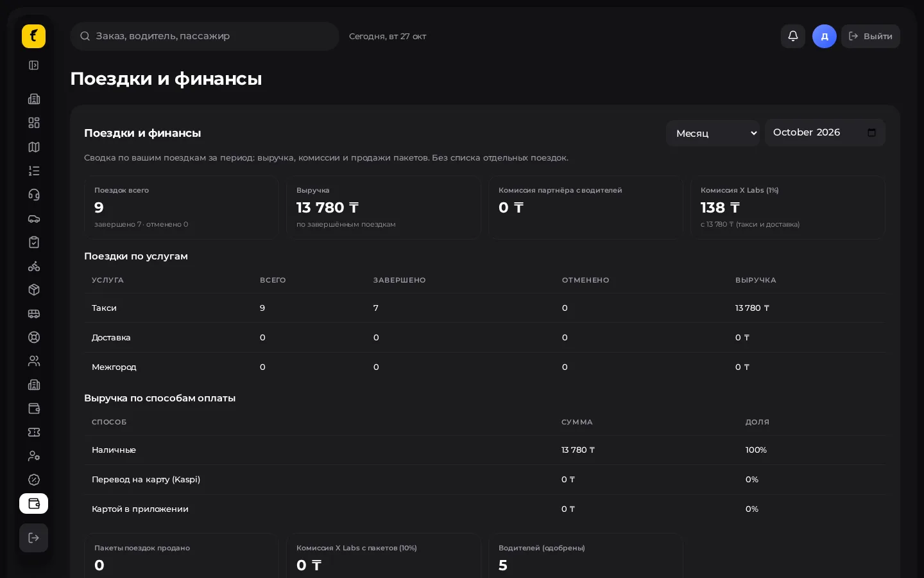The height and width of the screenshot is (578, 924).
Task: Open notifications bell icon
Action: 793,36
